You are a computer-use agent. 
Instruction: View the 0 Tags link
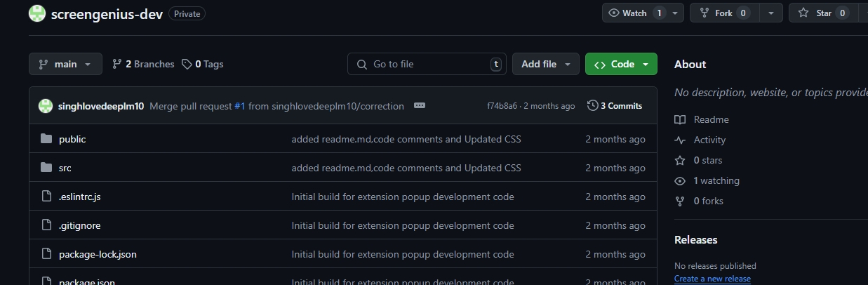pos(202,64)
